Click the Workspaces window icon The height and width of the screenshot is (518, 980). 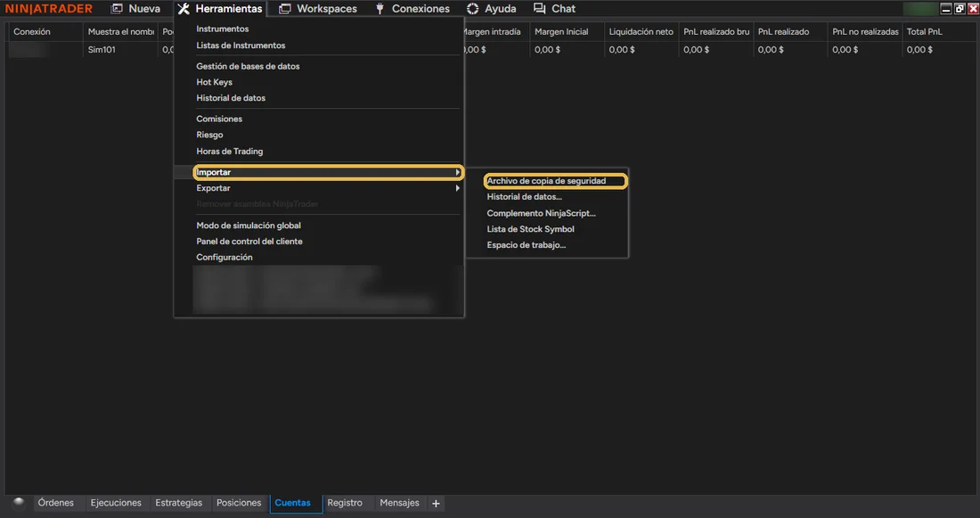point(285,9)
